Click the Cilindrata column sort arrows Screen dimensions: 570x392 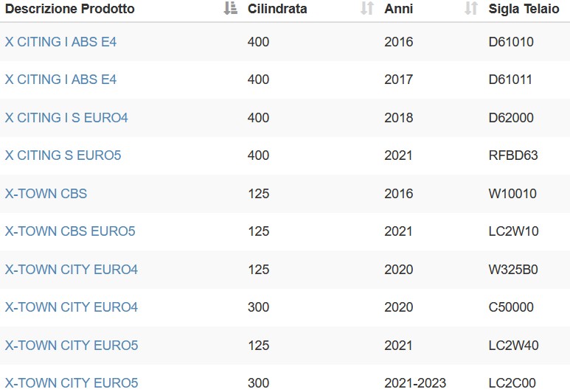(x=367, y=8)
